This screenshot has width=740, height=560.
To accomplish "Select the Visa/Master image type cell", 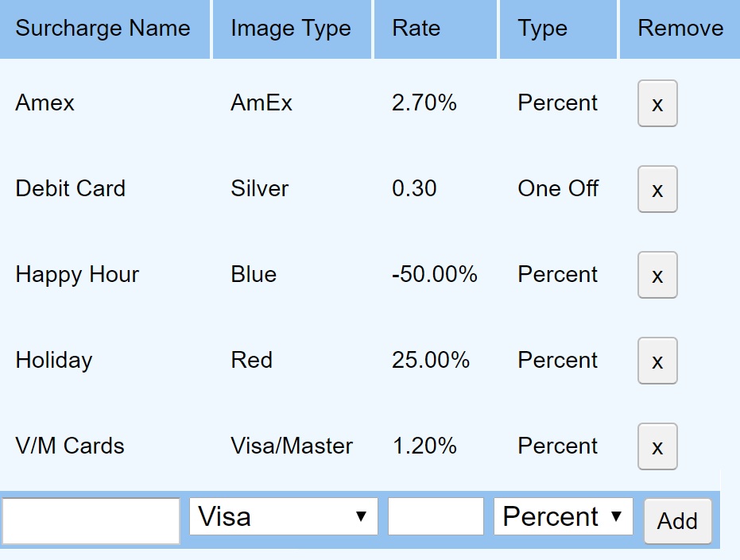I will (289, 446).
